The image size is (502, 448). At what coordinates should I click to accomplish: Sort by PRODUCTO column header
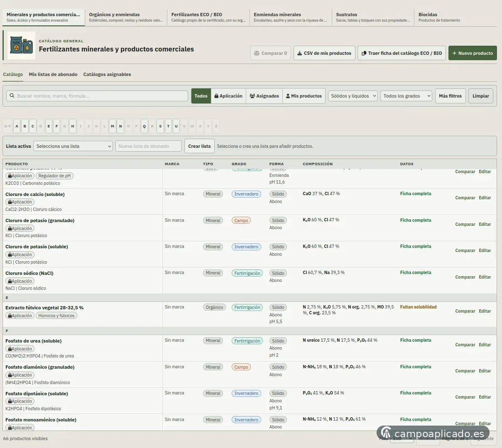pyautogui.click(x=17, y=164)
